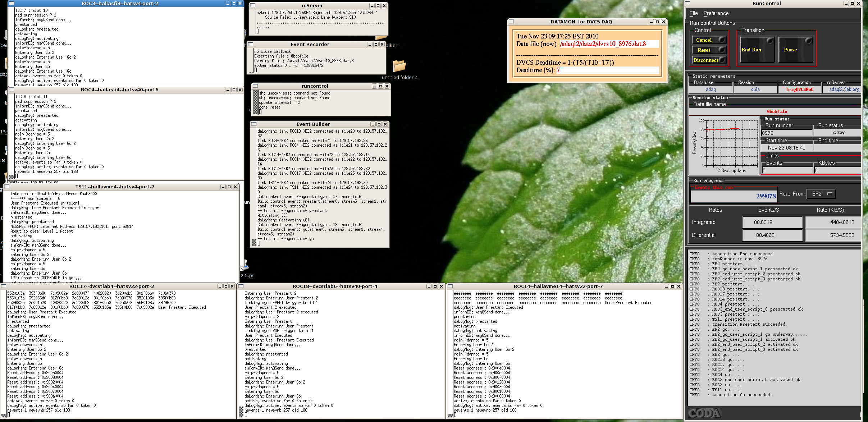
Task: Open the RunControl window menu icon
Action: (x=687, y=3)
